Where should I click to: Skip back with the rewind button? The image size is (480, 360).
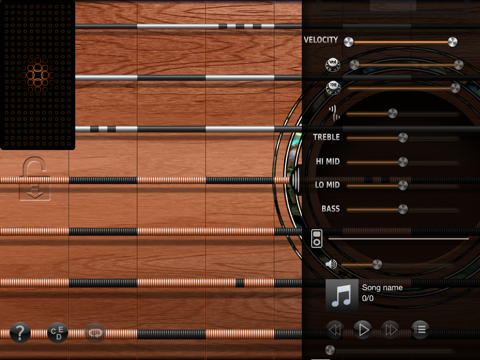point(335,329)
